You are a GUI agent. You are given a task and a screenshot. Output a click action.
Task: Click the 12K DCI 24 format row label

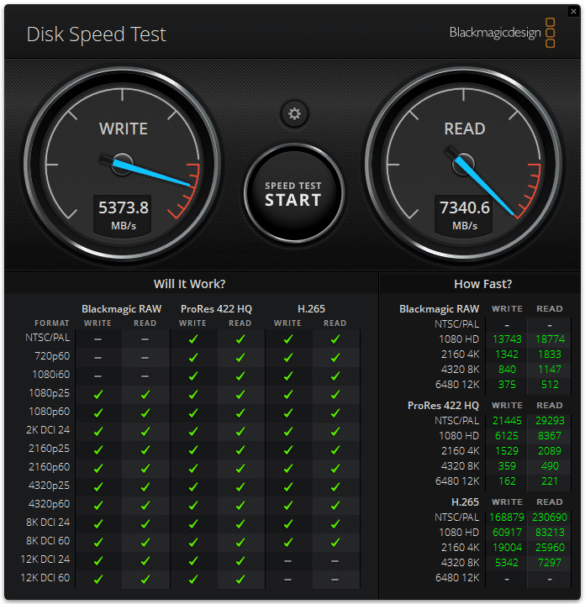coord(45,559)
